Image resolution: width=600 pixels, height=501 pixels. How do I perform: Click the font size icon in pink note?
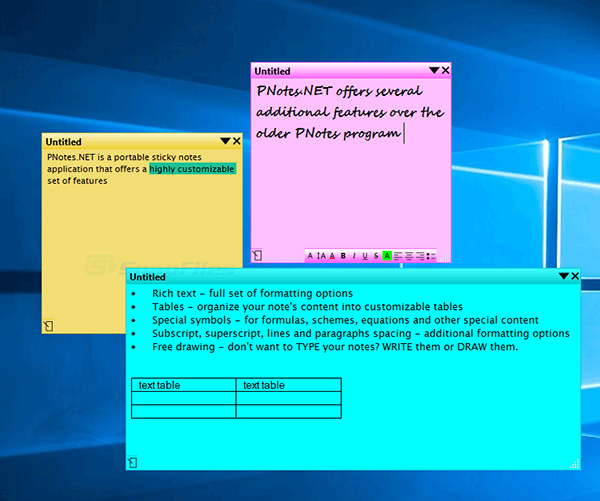321,256
